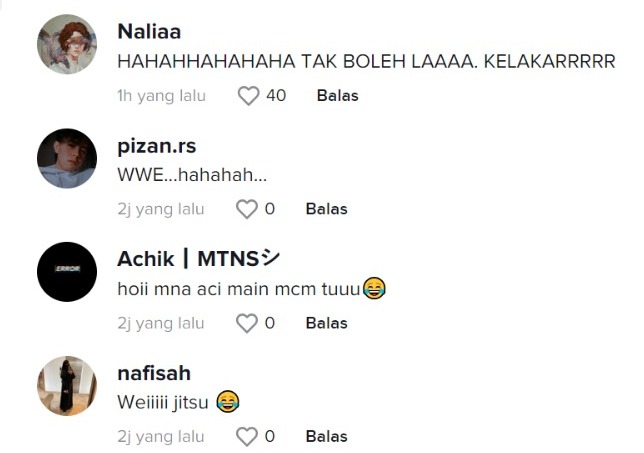644x453 pixels.
Task: Like Naliaa's comment with heart icon
Action: (x=247, y=96)
